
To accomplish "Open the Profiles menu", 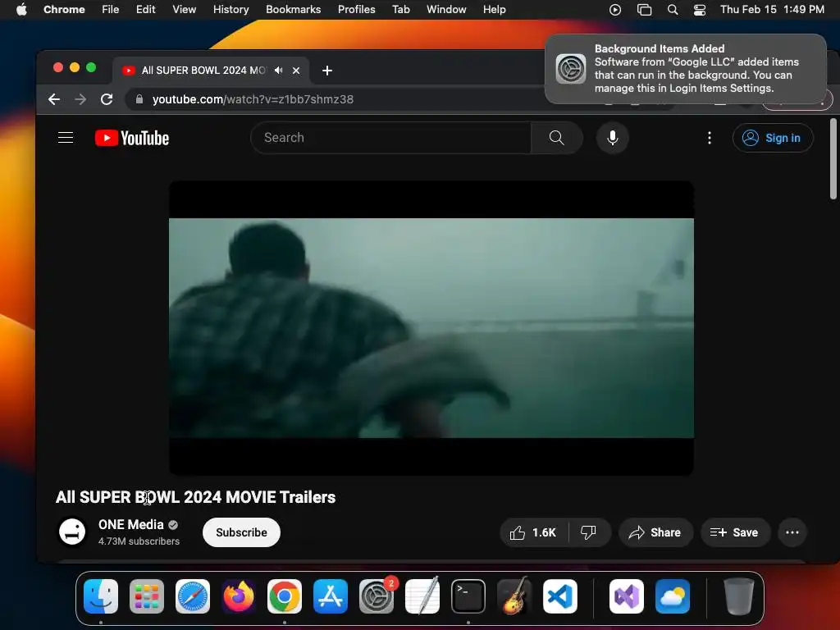I will [x=356, y=9].
